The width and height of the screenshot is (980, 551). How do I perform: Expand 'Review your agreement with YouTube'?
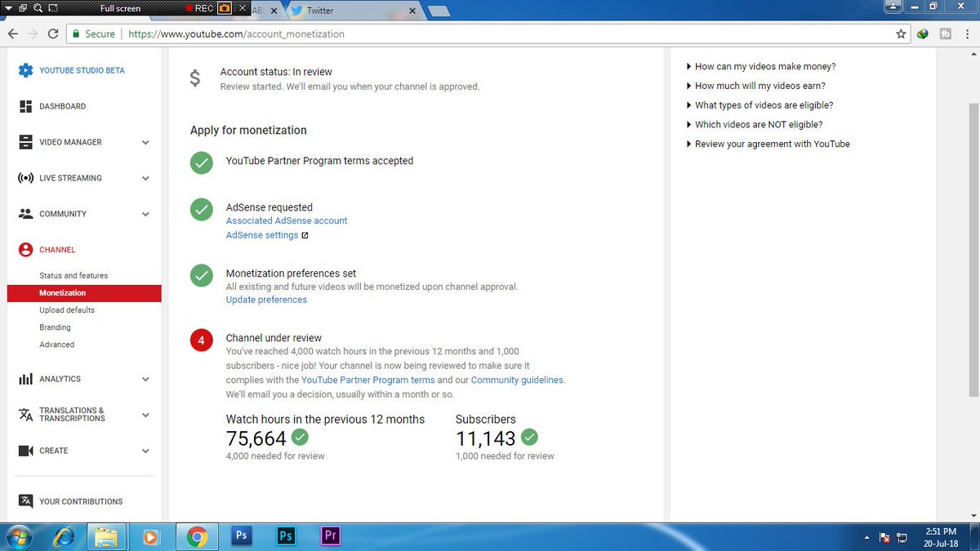point(768,144)
